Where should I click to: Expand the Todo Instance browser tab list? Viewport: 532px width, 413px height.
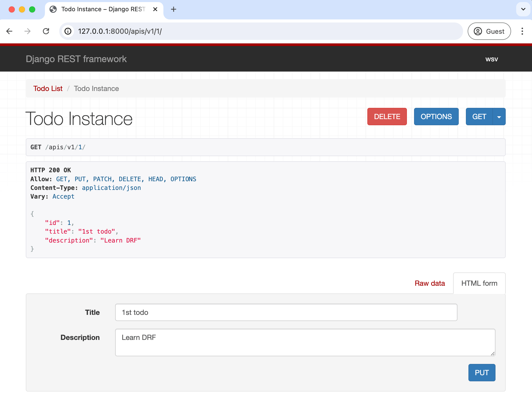(523, 9)
